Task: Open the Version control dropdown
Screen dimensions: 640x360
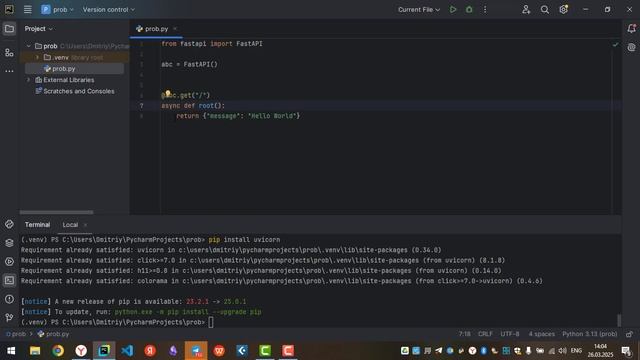Action: tap(109, 9)
